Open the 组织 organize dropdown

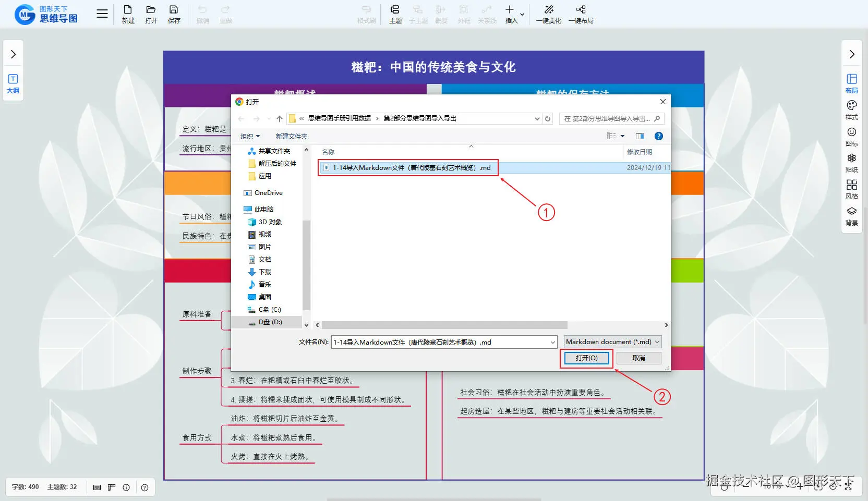click(x=250, y=136)
